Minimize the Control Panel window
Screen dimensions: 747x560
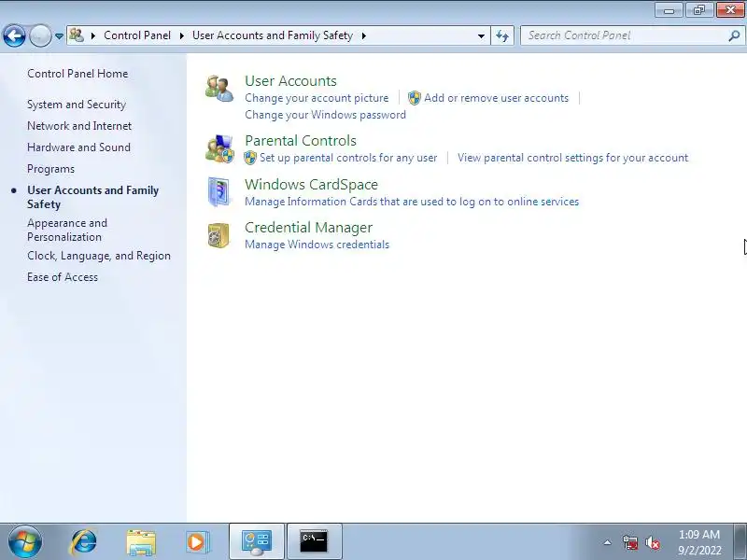[669, 9]
